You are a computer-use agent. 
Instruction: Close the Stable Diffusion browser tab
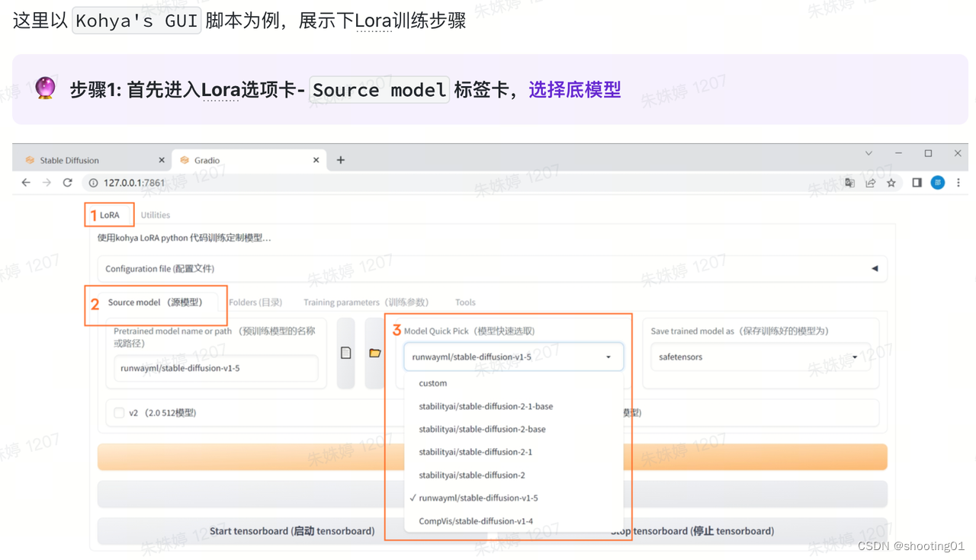pos(162,160)
